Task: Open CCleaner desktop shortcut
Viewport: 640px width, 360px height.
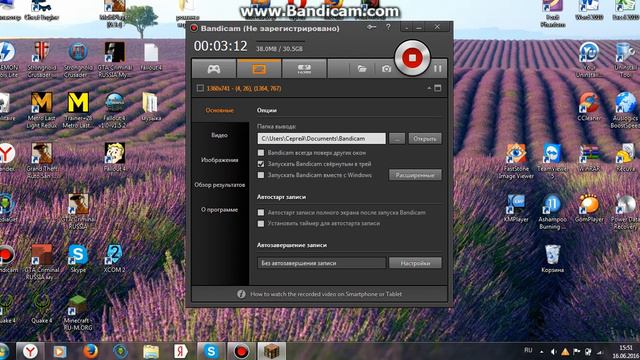Action: [589, 107]
